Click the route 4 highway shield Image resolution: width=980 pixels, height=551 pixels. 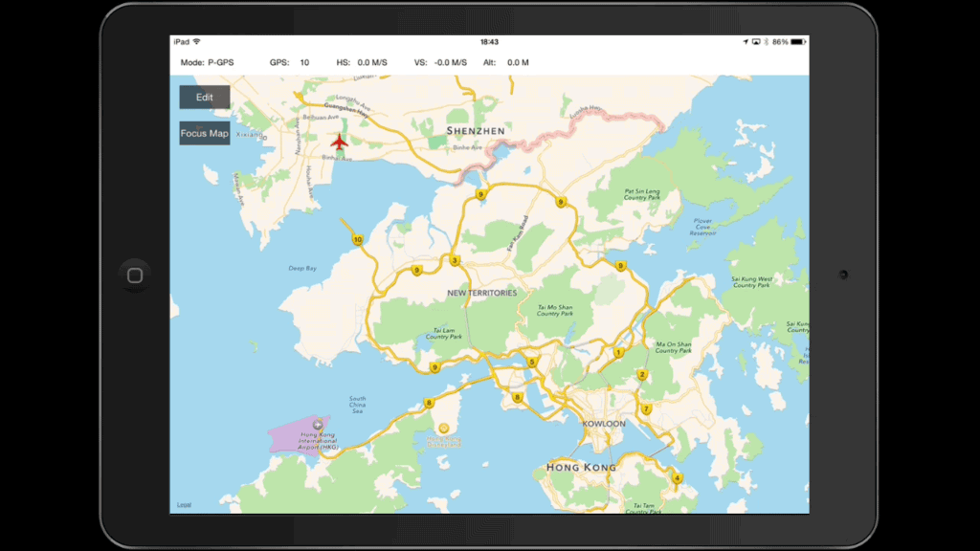click(677, 477)
